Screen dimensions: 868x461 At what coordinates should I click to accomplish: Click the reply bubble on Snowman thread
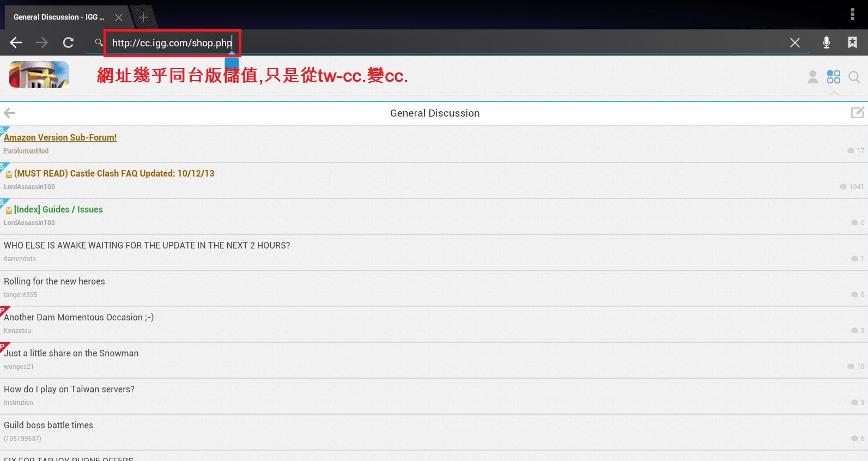855,366
